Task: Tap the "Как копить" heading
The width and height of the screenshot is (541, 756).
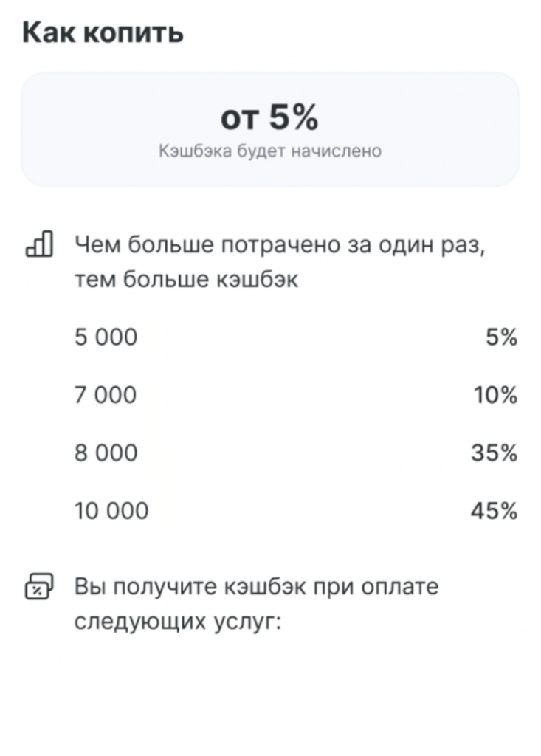Action: 103,34
